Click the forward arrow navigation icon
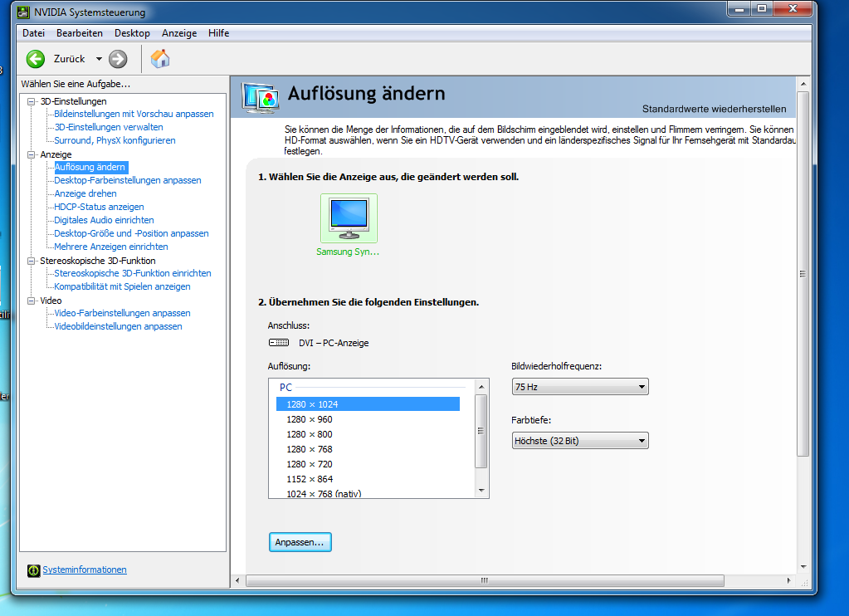Screen dimensions: 849x616 (x=118, y=59)
